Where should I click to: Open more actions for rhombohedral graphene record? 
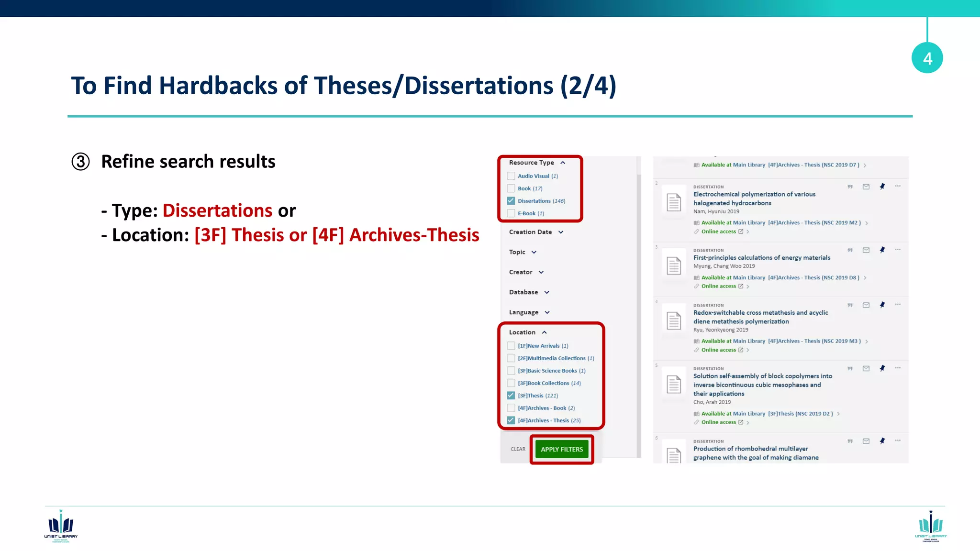pyautogui.click(x=898, y=441)
